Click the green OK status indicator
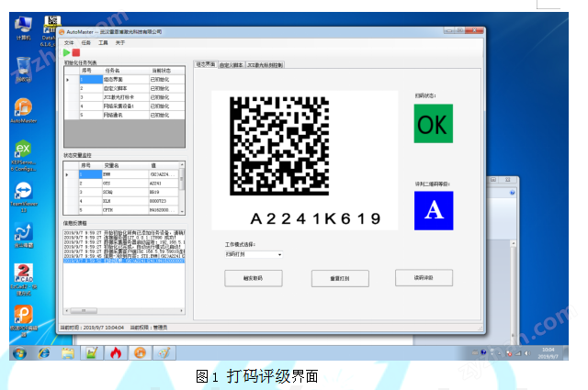Viewport: 588px width, 390px height. pyautogui.click(x=433, y=124)
